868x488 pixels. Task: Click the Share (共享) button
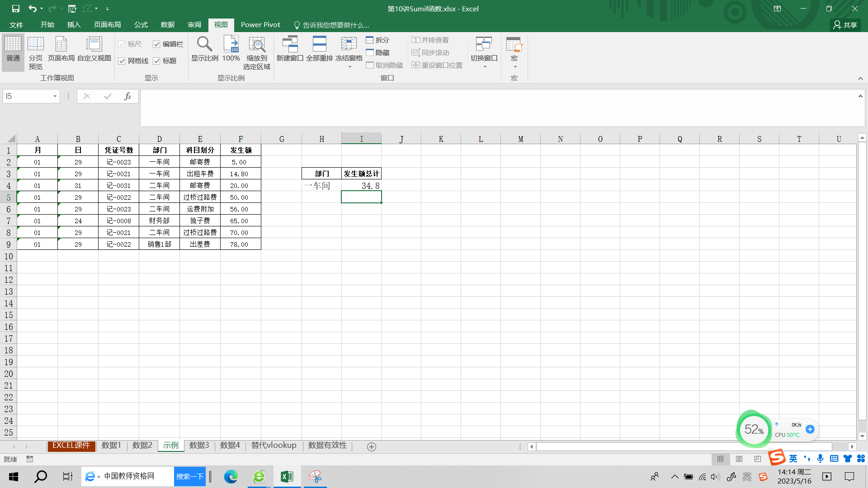coord(846,25)
